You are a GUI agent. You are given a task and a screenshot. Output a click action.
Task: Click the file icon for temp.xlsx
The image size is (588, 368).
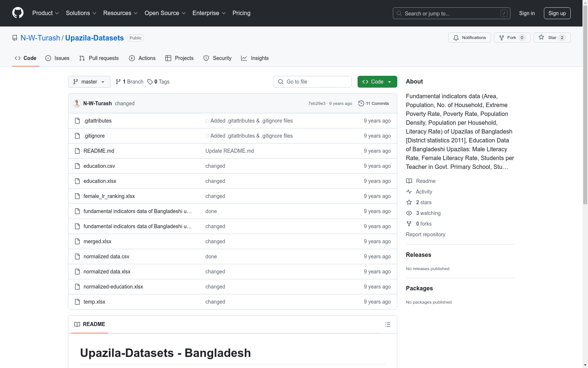coord(77,302)
